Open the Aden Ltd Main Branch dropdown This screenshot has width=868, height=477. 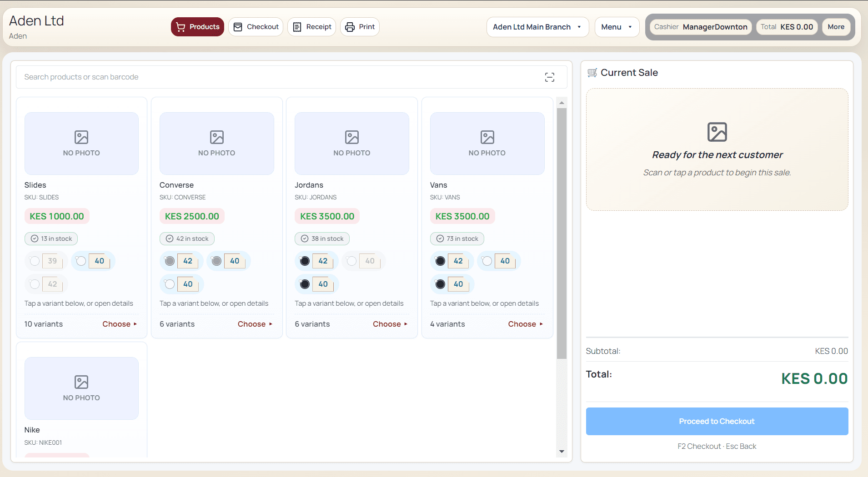point(537,27)
